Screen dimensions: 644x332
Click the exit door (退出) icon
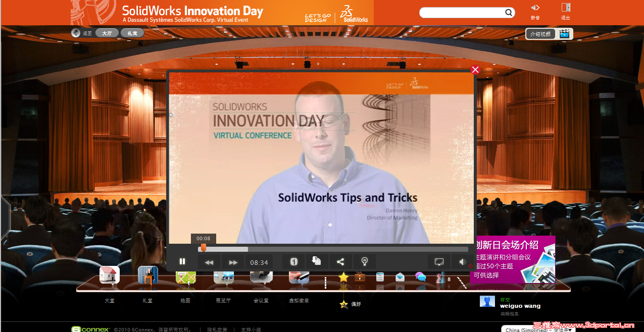click(566, 8)
